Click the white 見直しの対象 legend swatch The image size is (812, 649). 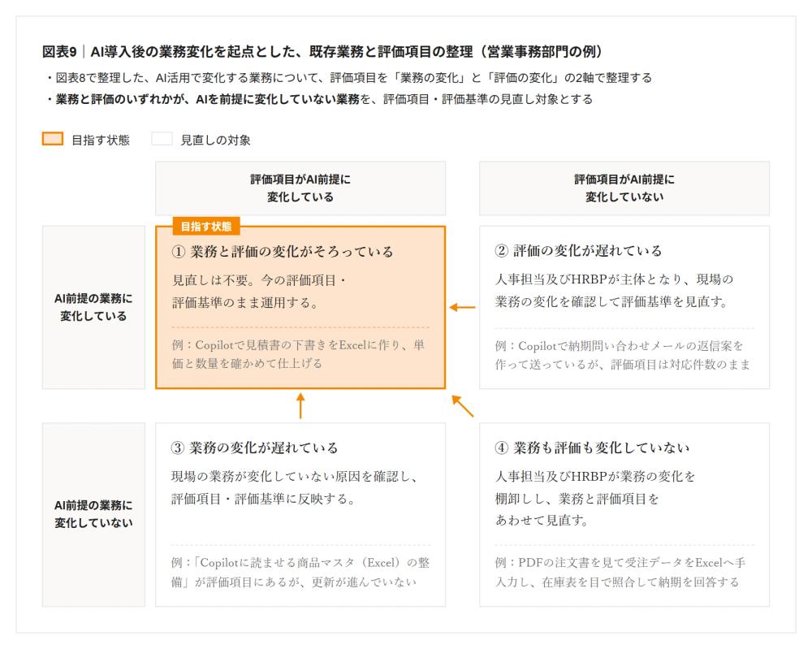[162, 139]
